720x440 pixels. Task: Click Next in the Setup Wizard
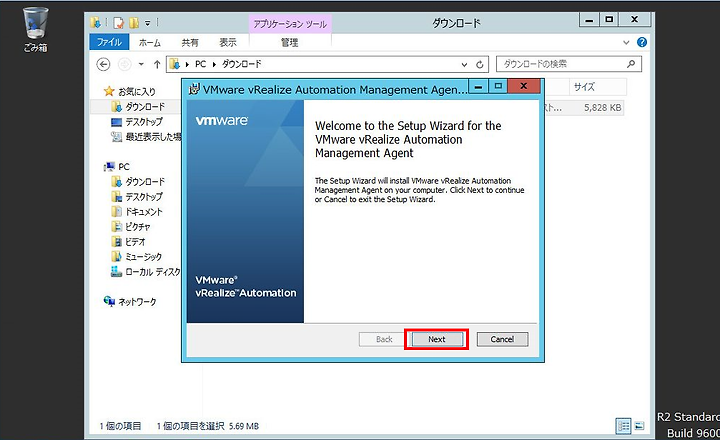click(437, 339)
